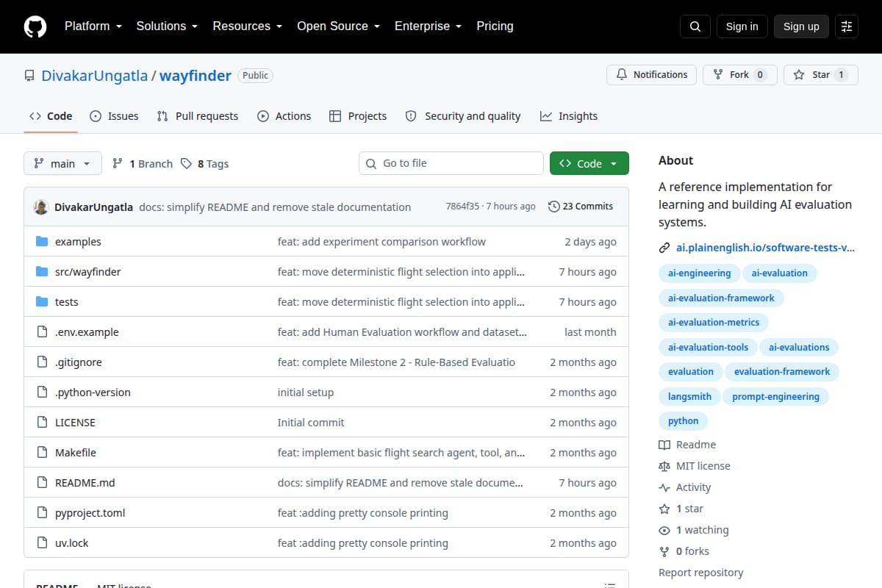Click the repository icon before DivakarUngatla
Viewport: 882px width, 588px height.
29,76
